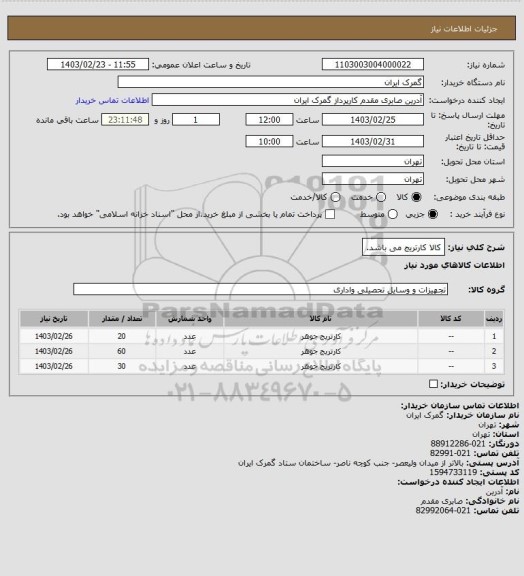Click the quantity 30 cell in row 3
The image size is (524, 576).
pyautogui.click(x=122, y=366)
